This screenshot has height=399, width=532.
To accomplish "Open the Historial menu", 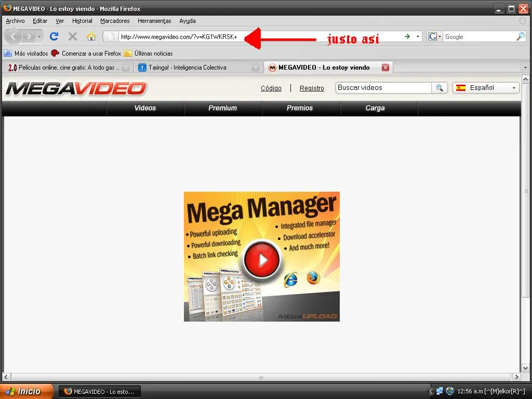I will tap(82, 21).
